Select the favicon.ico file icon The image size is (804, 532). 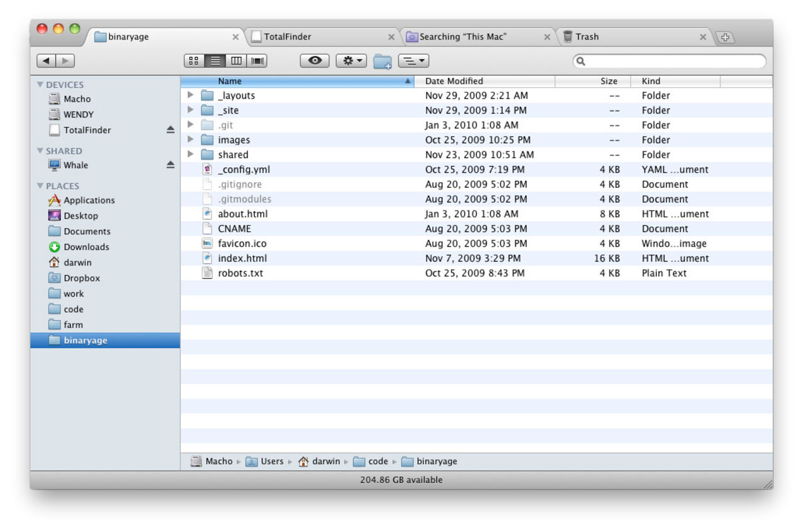click(207, 244)
